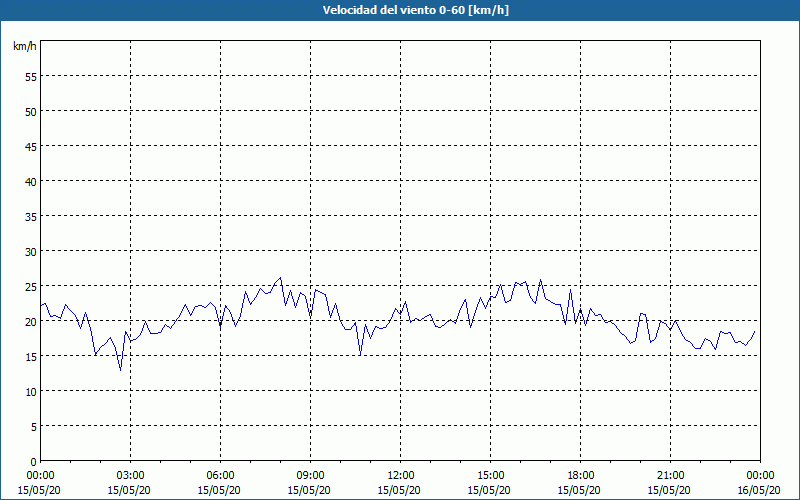Click the y-axis value 5
Screen dimensions: 800x500
pyautogui.click(x=34, y=427)
